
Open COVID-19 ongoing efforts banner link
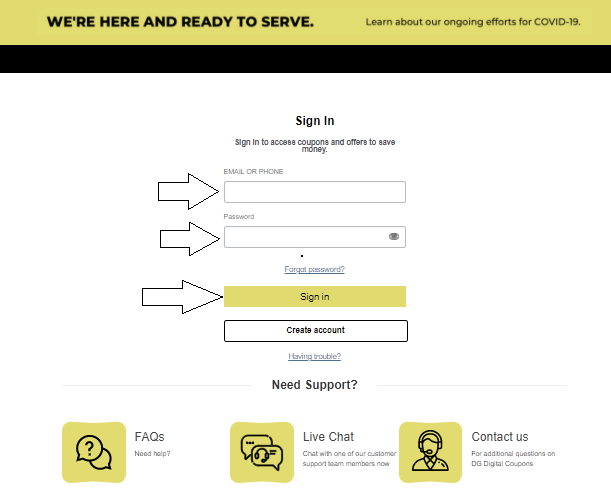tap(473, 22)
